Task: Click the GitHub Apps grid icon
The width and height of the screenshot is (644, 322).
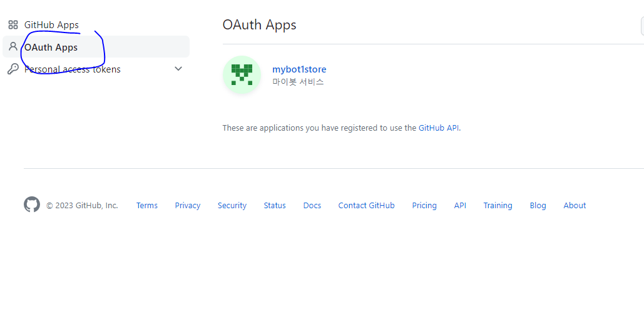Action: point(13,25)
